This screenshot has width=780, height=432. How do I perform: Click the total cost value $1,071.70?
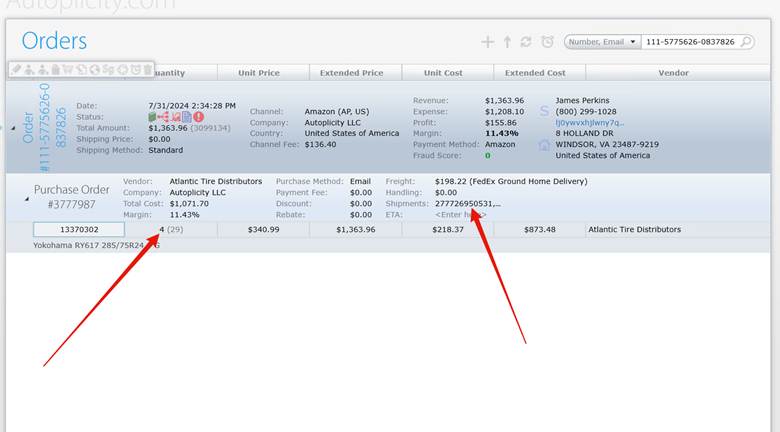[x=189, y=204]
